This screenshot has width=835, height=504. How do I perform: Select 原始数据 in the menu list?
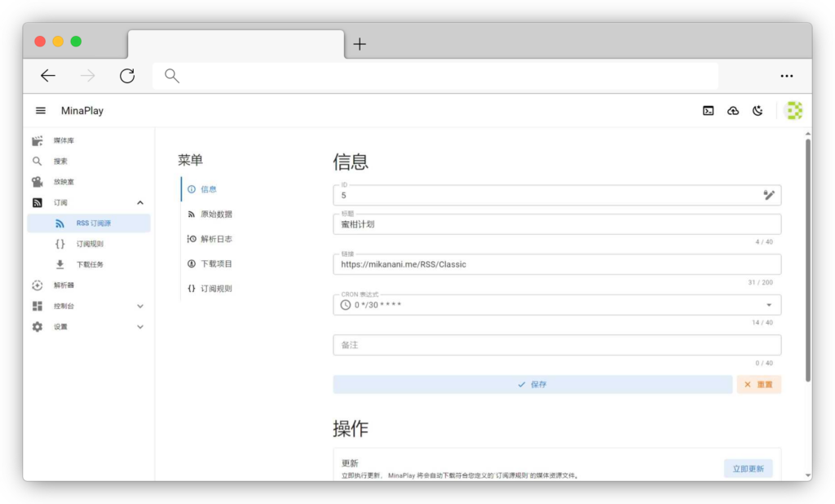point(216,214)
